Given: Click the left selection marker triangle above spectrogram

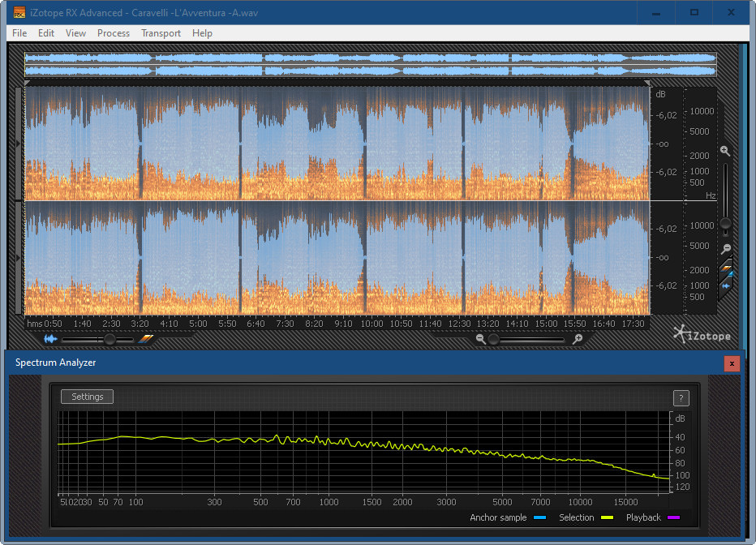Looking at the screenshot, I should point(28,83).
